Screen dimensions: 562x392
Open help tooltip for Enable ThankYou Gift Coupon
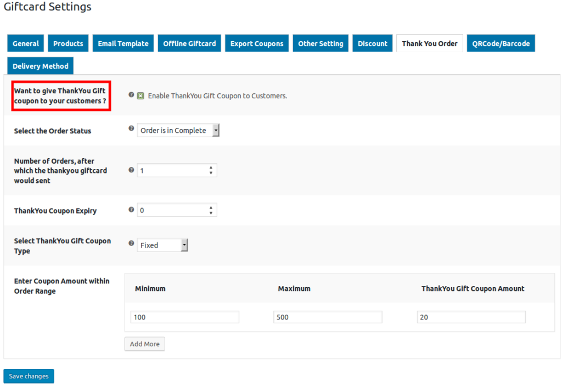[131, 94]
